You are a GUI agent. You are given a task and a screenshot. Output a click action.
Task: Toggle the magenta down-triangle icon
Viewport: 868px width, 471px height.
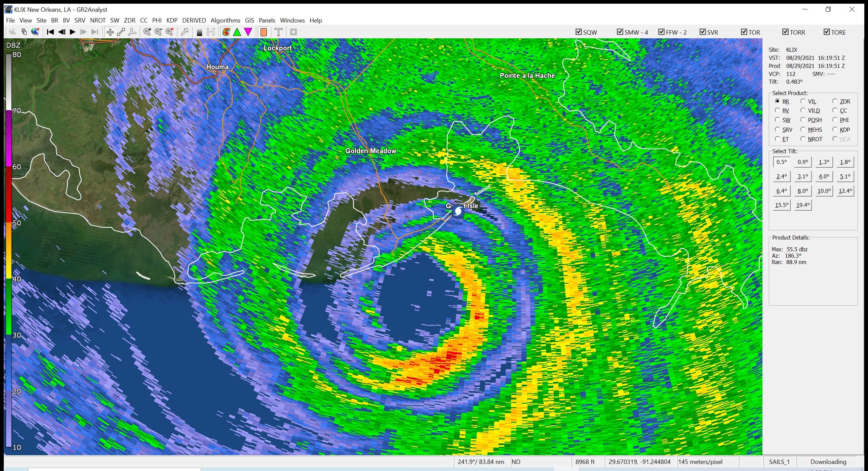[x=248, y=32]
